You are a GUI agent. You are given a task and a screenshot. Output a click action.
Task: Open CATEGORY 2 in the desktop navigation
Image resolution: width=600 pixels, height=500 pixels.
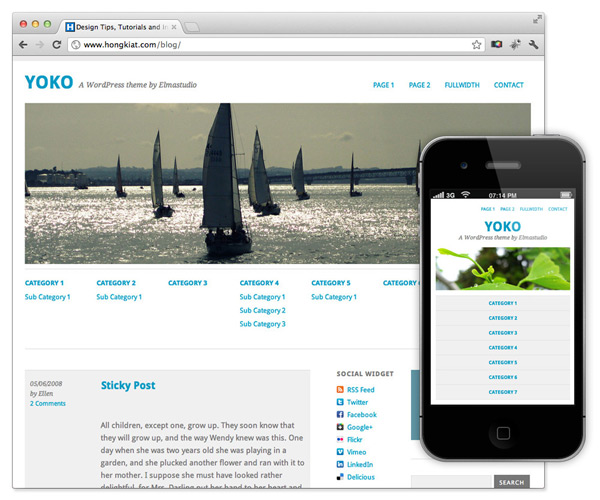[116, 283]
